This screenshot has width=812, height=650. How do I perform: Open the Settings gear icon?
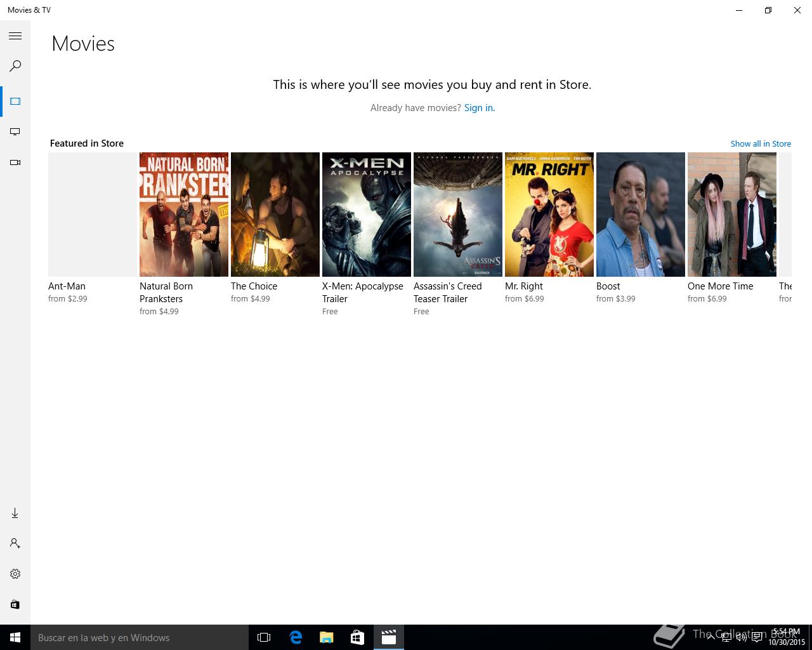click(15, 574)
